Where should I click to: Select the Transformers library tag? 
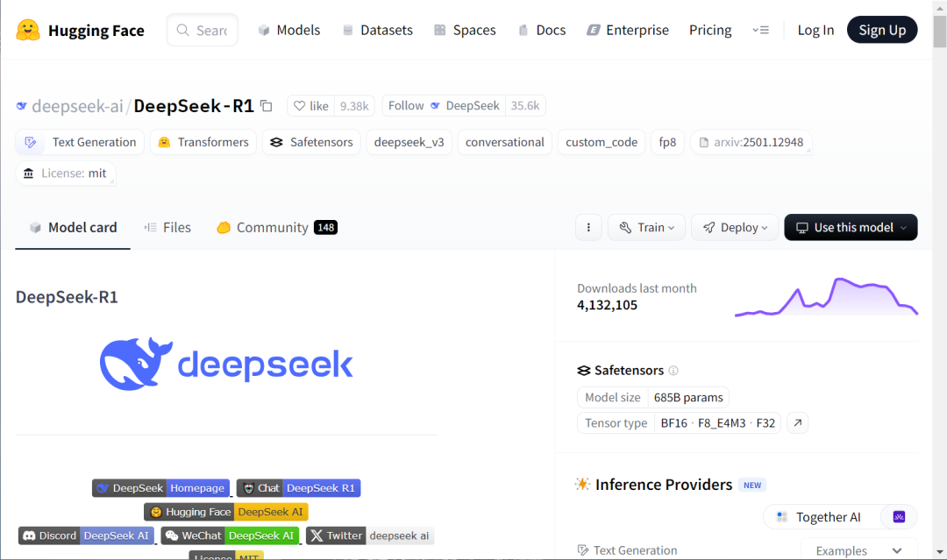(203, 143)
